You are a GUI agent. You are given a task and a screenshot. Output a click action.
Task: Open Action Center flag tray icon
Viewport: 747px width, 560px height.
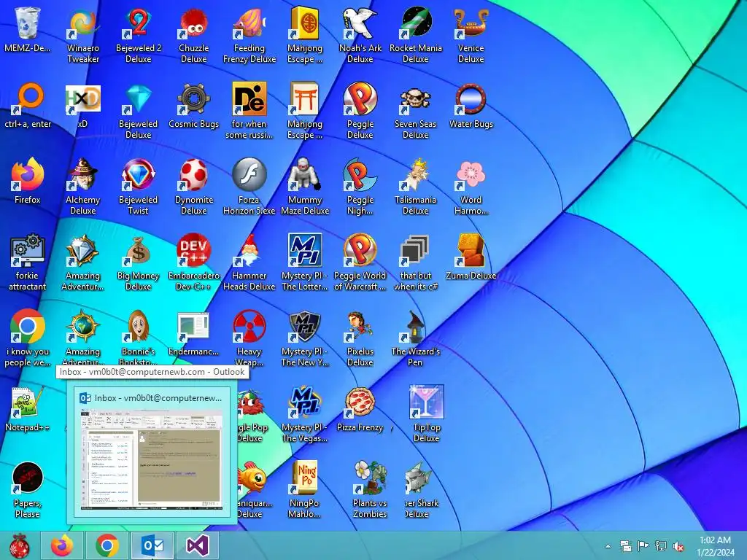pos(643,546)
